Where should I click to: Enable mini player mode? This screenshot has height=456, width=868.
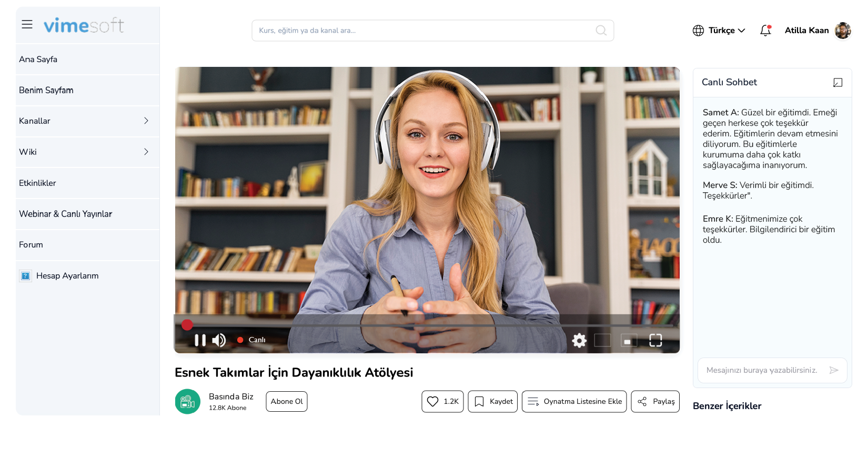629,340
